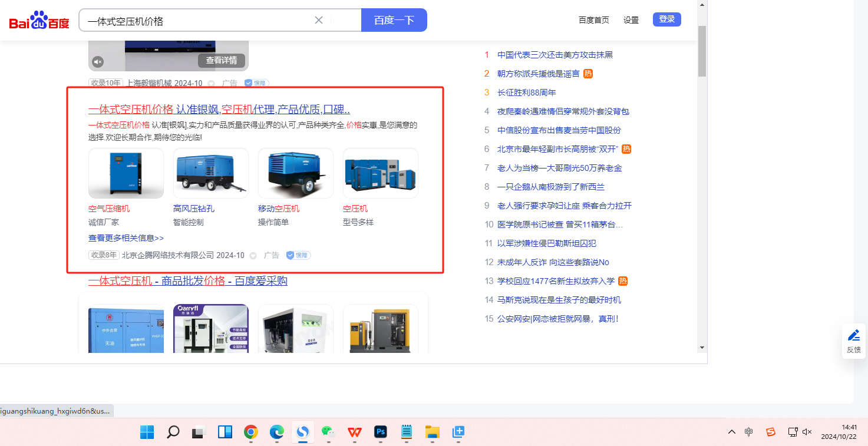Unmute the video ad with the speaker icon

(x=98, y=61)
